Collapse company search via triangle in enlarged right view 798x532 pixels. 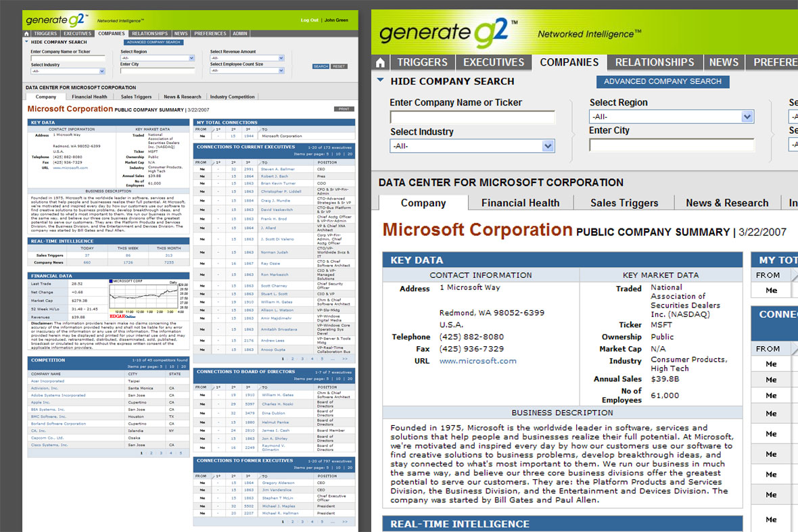(380, 80)
